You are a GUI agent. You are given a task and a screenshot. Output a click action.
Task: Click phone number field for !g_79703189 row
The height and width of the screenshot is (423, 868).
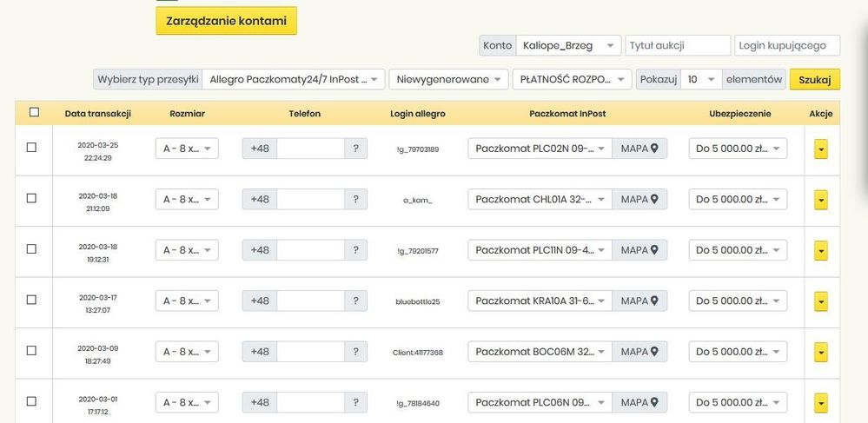310,149
